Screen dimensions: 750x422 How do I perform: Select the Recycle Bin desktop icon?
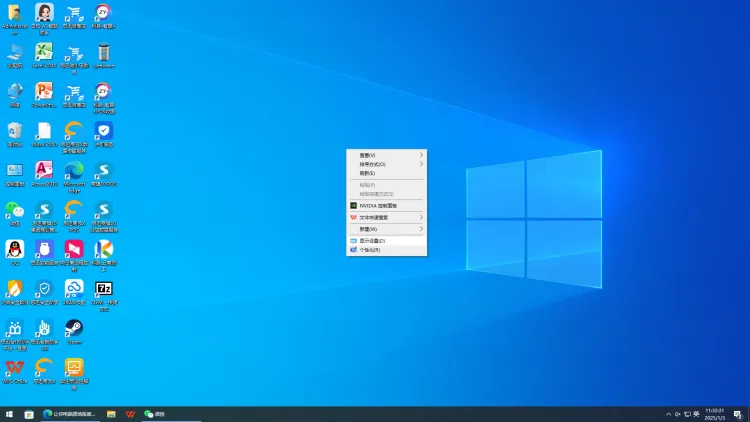coord(15,134)
